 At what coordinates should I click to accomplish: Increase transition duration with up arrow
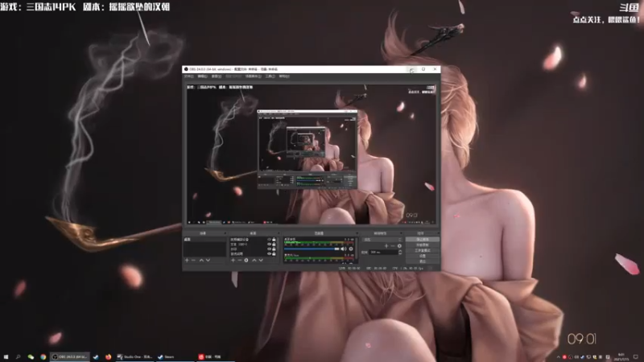tap(400, 251)
